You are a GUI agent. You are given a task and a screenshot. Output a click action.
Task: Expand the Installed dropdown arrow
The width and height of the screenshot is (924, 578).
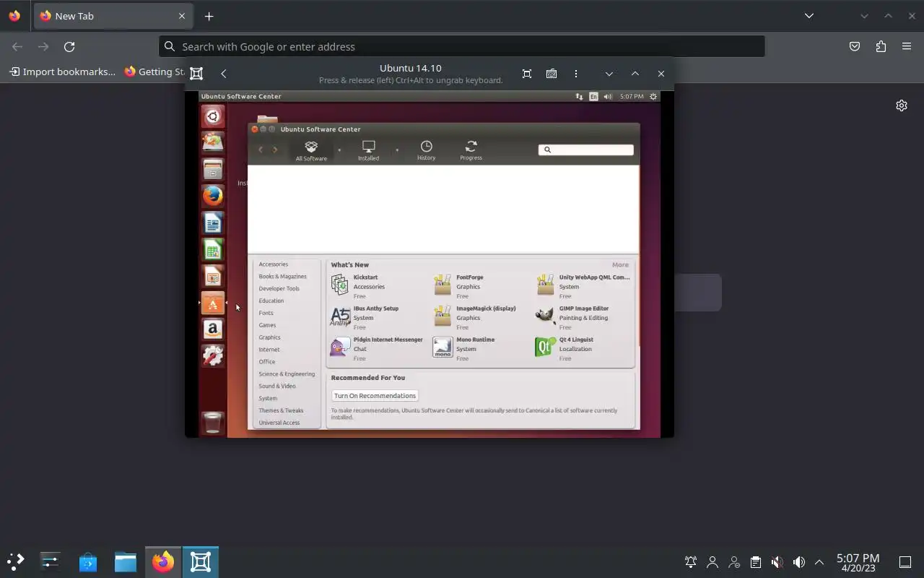pyautogui.click(x=396, y=150)
